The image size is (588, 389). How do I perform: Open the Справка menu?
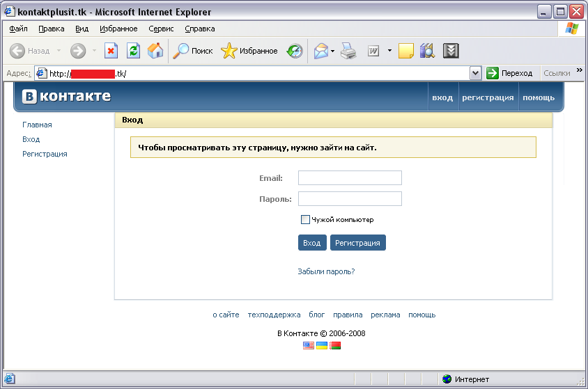pyautogui.click(x=200, y=29)
